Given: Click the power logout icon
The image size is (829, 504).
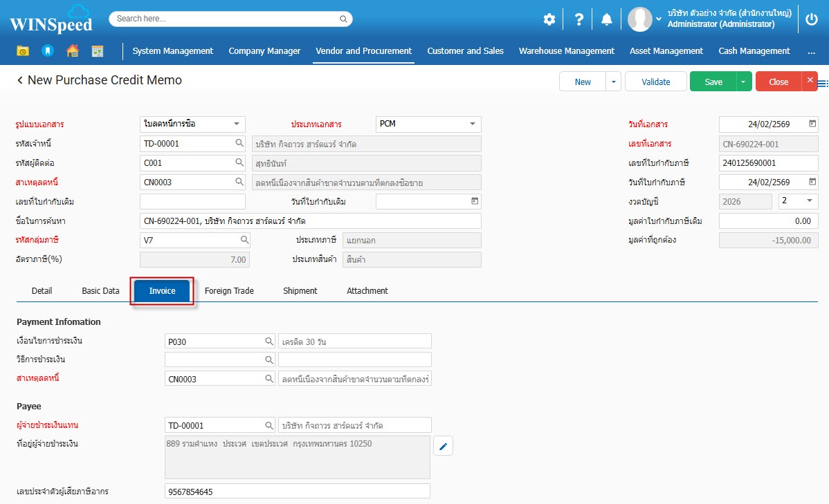Looking at the screenshot, I should point(812,19).
